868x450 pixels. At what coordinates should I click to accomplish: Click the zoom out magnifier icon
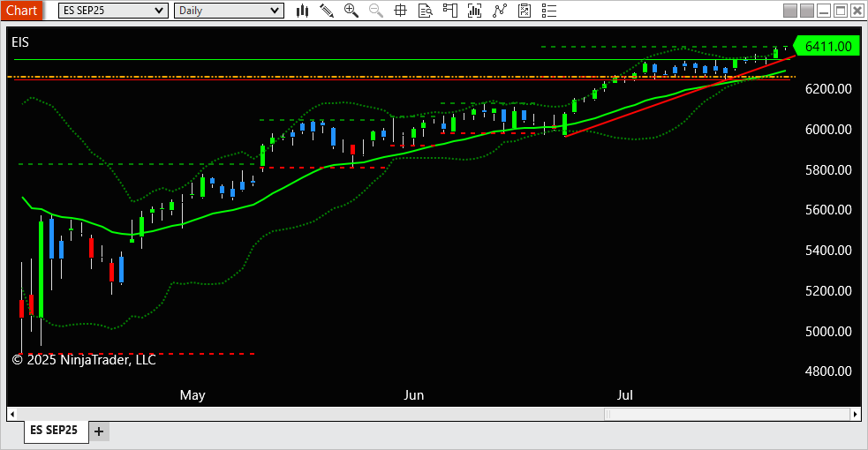pos(376,11)
